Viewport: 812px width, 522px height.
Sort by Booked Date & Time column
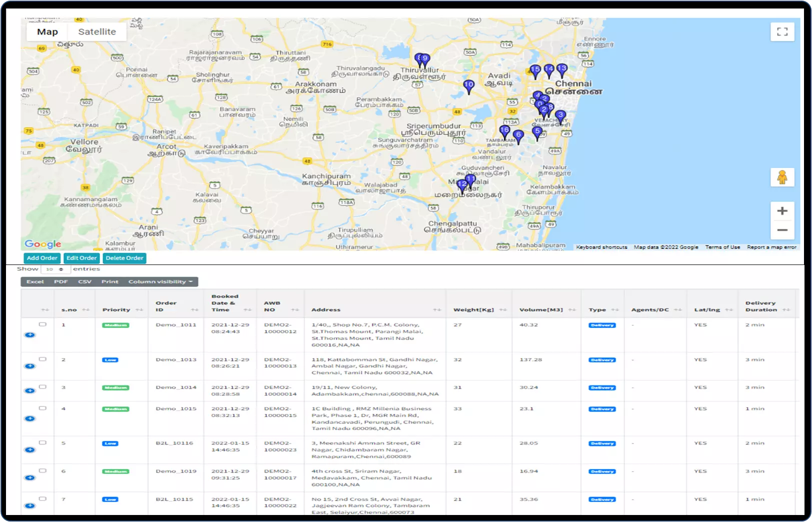[x=230, y=303]
